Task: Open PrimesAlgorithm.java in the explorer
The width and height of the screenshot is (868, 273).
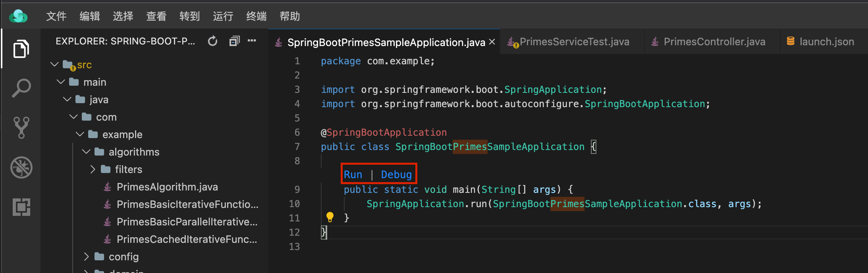Action: pos(167,186)
